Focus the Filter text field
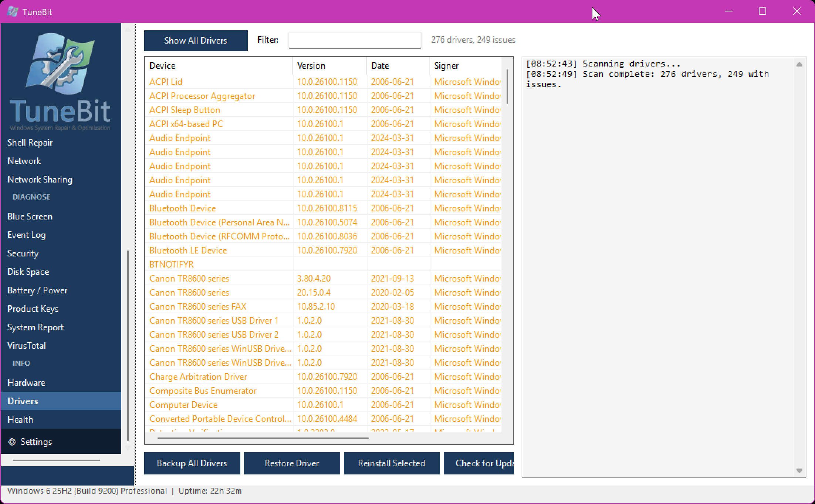This screenshot has width=815, height=504. (x=355, y=40)
